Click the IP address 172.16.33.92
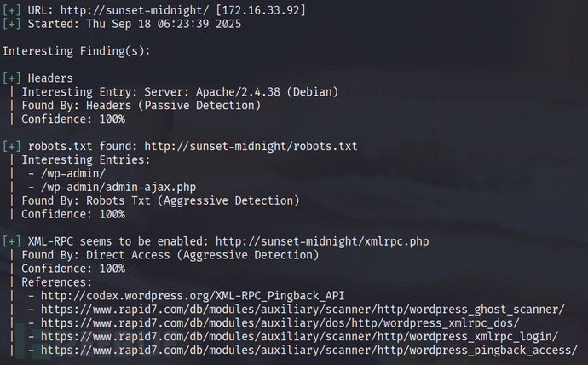Screen dimensions: 588x365 261,10
